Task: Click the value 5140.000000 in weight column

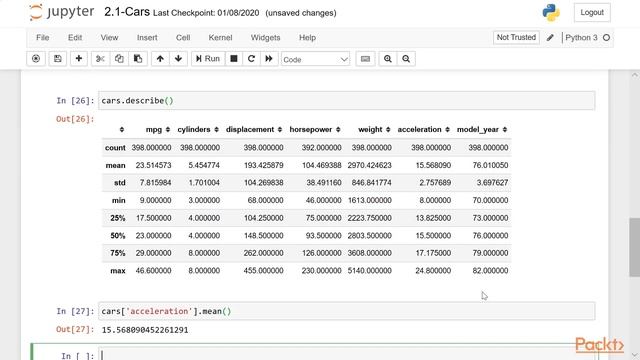Action: pyautogui.click(x=369, y=271)
